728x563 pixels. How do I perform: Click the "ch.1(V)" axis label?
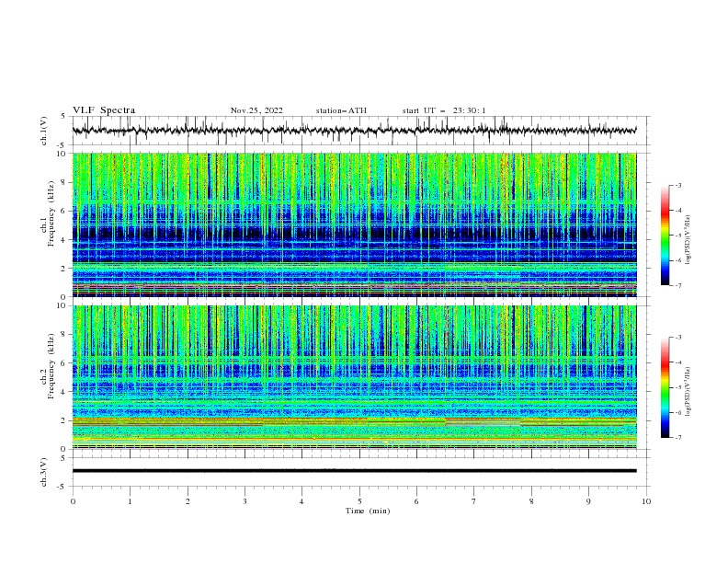(44, 131)
